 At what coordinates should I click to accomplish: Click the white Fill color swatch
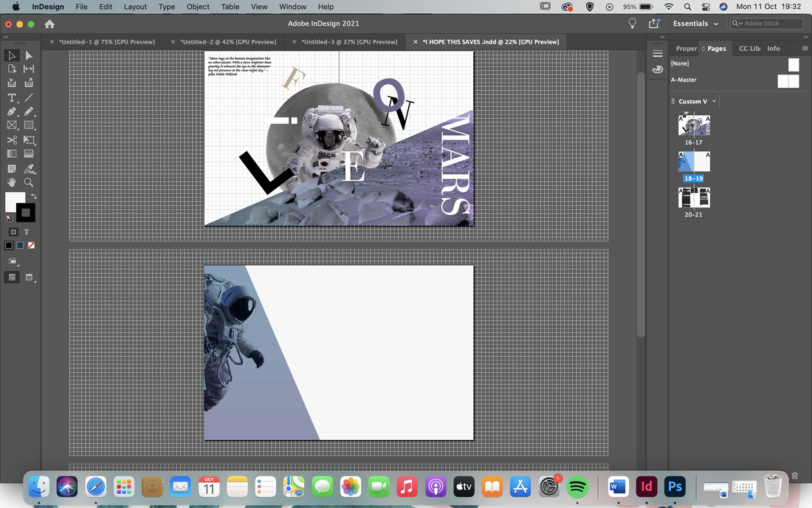tap(15, 202)
